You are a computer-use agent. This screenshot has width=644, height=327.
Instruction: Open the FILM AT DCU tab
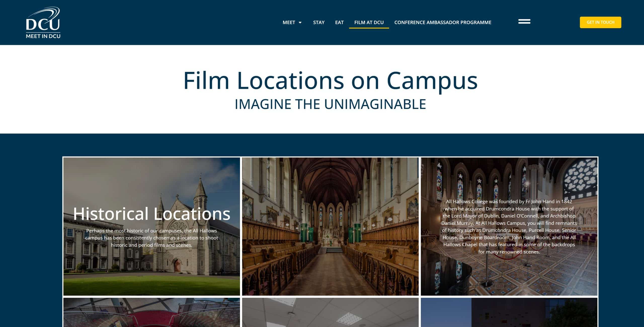[x=369, y=22]
